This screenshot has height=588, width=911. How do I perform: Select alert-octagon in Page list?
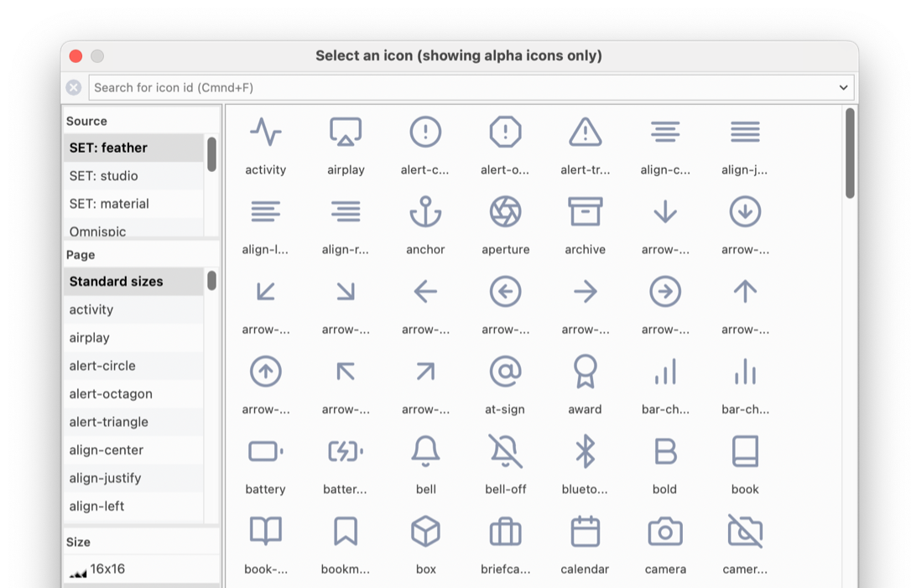click(111, 393)
